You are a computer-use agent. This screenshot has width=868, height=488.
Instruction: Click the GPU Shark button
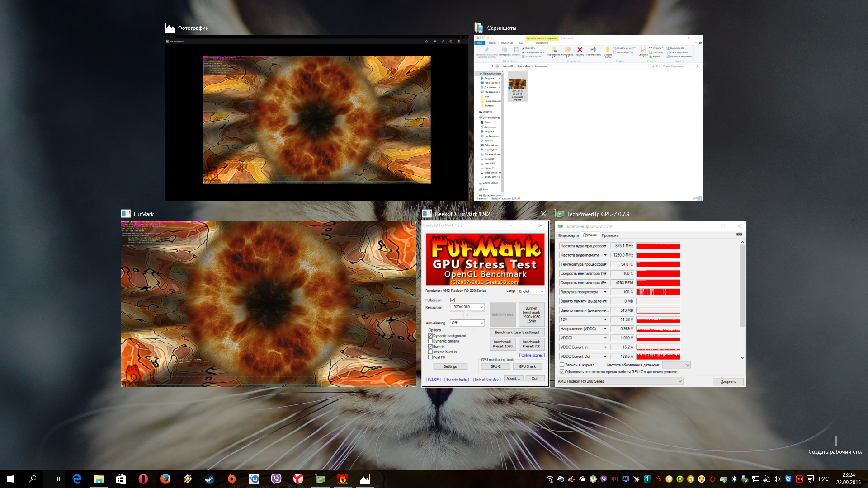click(527, 367)
